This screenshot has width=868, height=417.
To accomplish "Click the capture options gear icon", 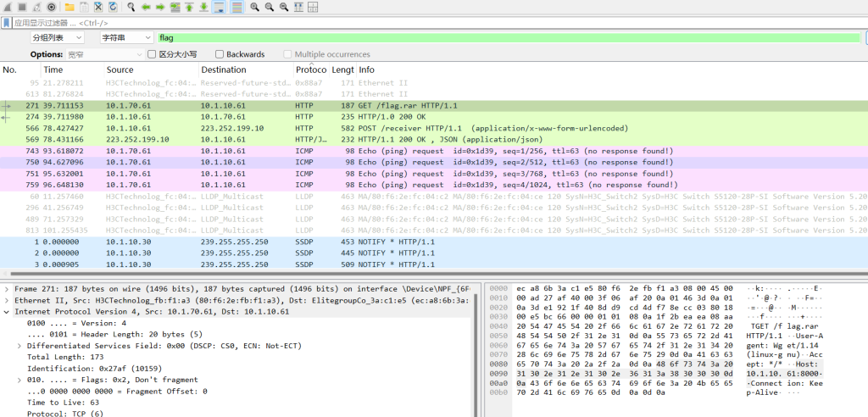I will click(x=51, y=7).
